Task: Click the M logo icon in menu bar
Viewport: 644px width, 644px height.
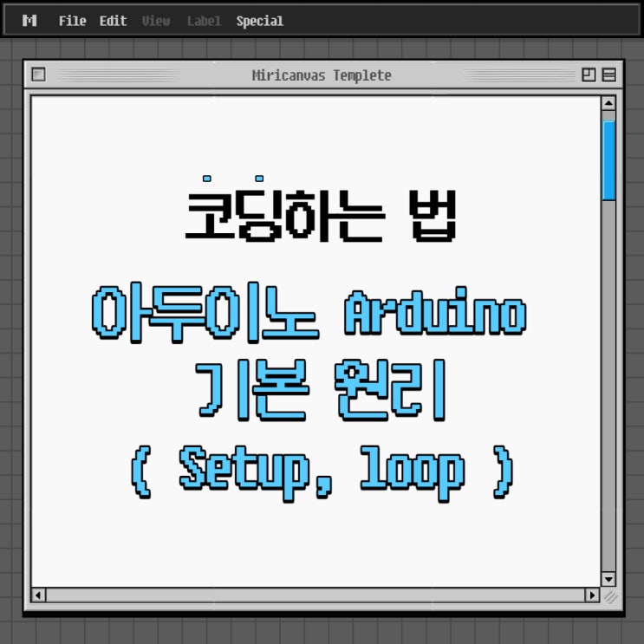Action: pyautogui.click(x=29, y=20)
